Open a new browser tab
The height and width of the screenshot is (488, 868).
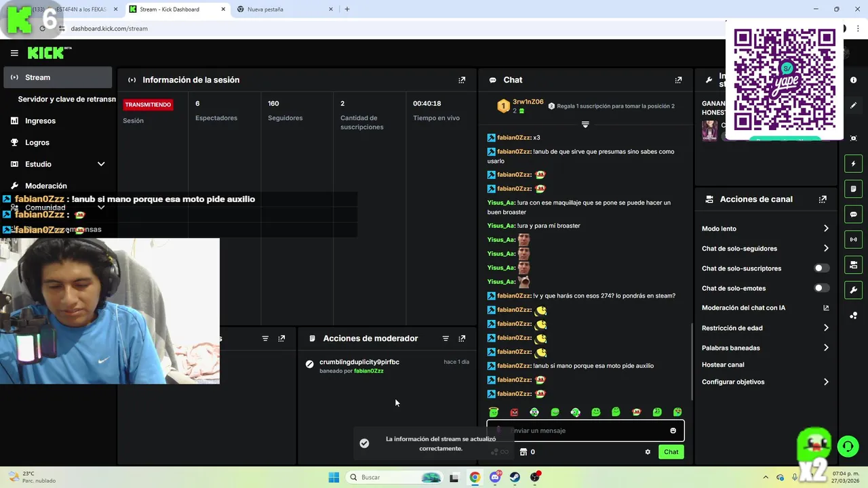click(347, 9)
